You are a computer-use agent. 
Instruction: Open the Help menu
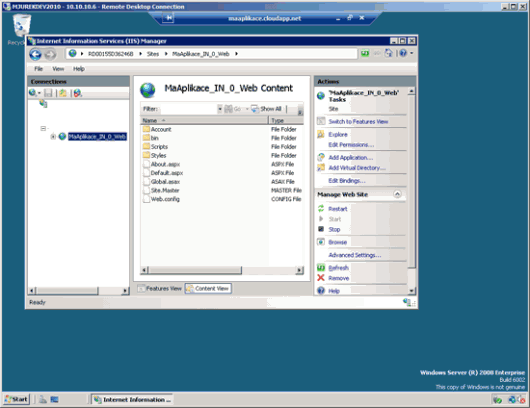(79, 69)
